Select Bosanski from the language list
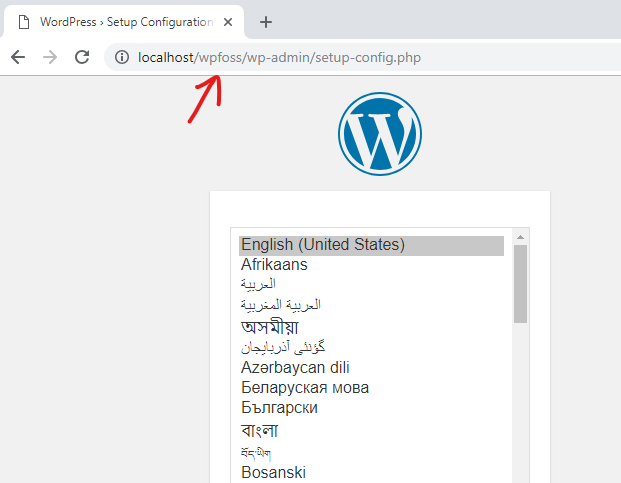 click(371, 472)
